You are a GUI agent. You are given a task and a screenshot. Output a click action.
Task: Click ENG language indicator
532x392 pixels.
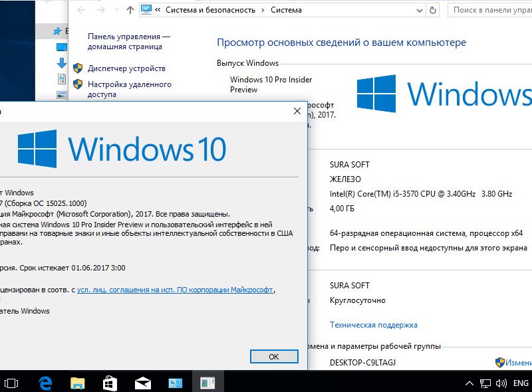pos(521,383)
